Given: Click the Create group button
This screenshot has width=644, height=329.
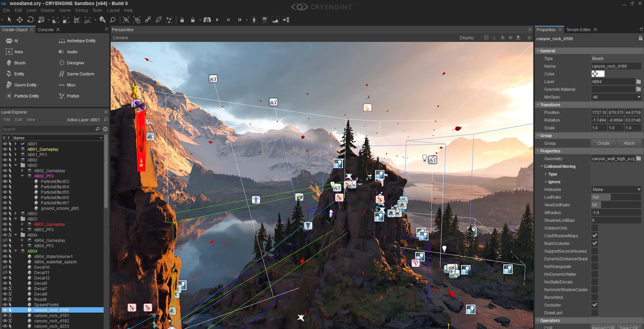Looking at the screenshot, I should point(603,143).
